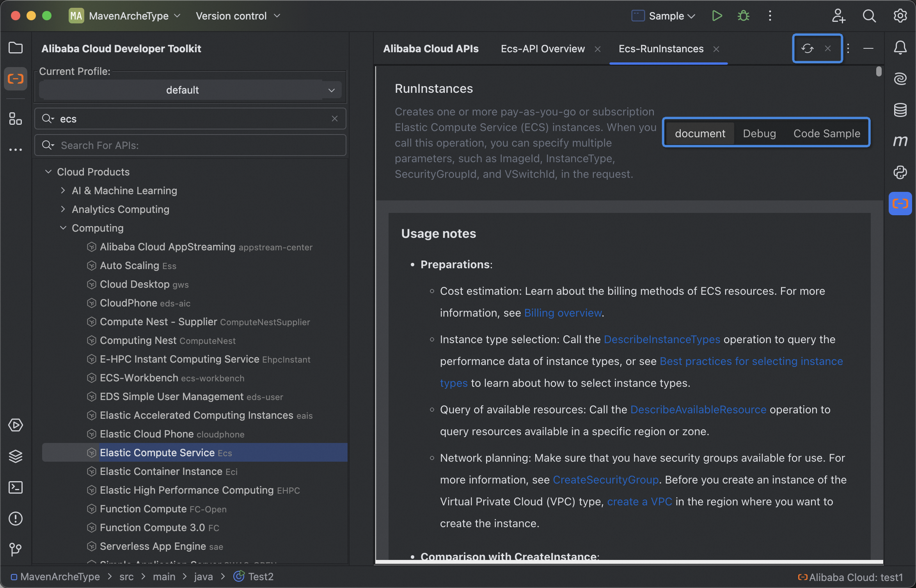Switch to the Ecs-API Overview tab

click(x=542, y=49)
